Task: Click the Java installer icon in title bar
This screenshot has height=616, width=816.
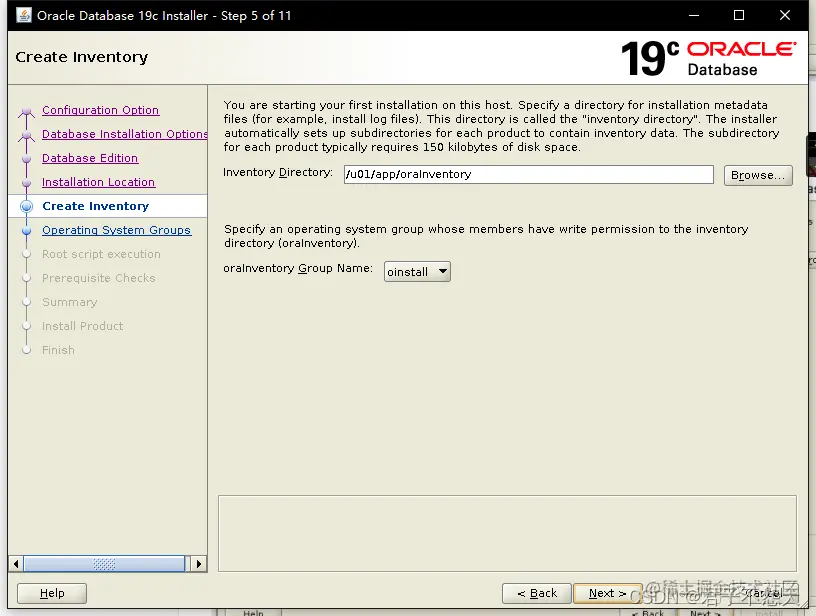Action: click(23, 15)
